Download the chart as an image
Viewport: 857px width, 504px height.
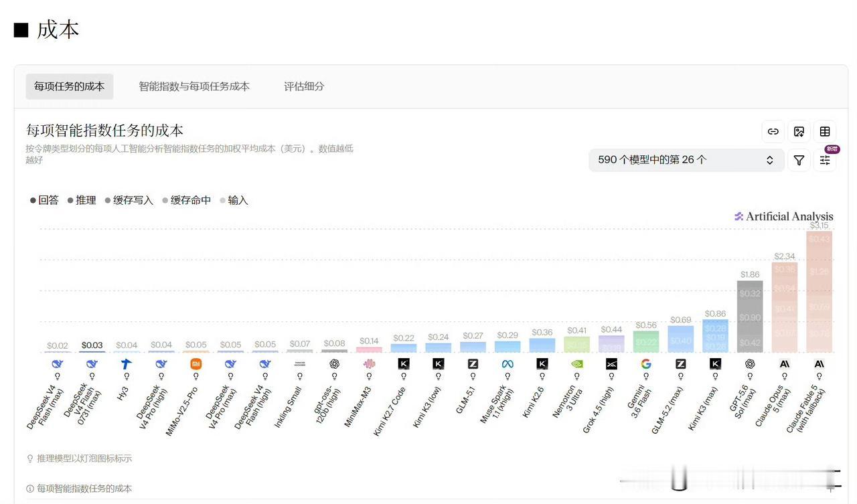(x=799, y=132)
